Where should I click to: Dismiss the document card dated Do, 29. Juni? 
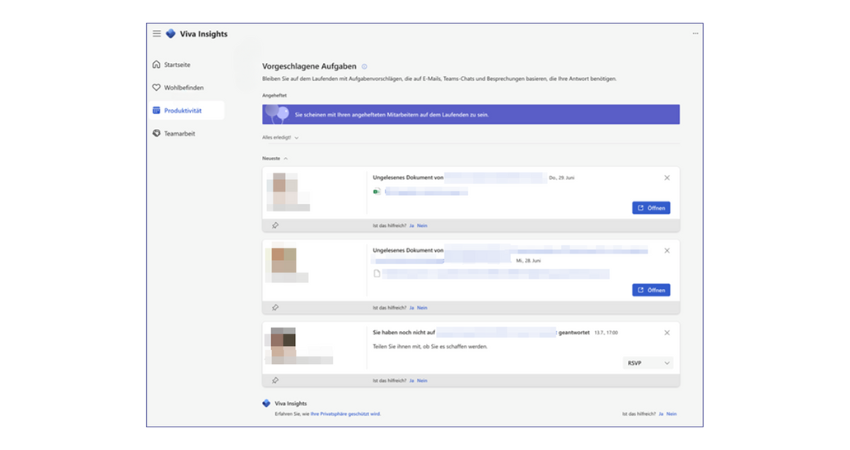coord(667,178)
